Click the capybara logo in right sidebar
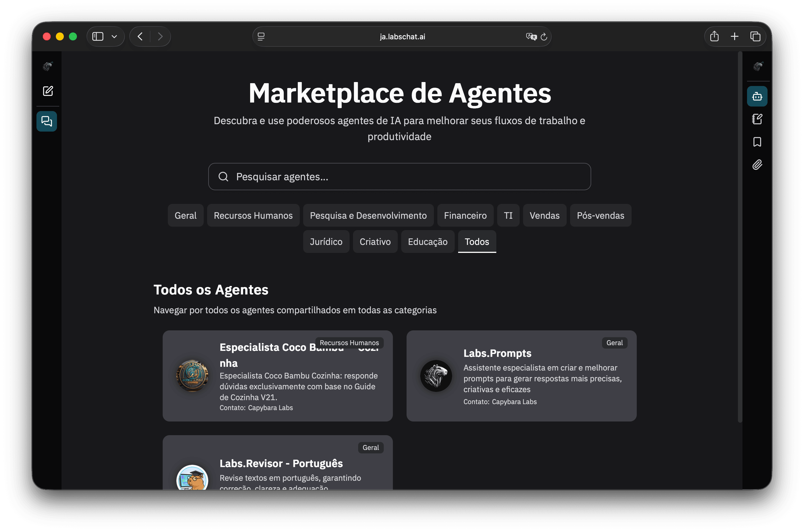The height and width of the screenshot is (532, 804). [758, 66]
